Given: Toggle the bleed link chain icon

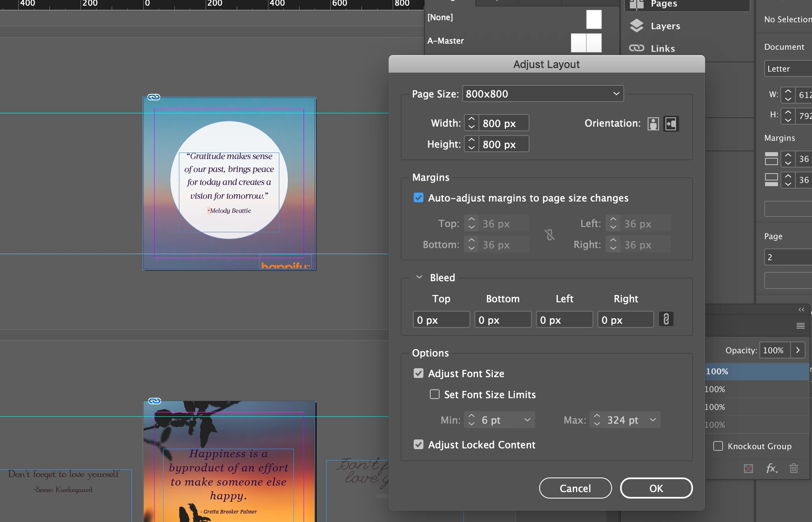Looking at the screenshot, I should pos(666,319).
